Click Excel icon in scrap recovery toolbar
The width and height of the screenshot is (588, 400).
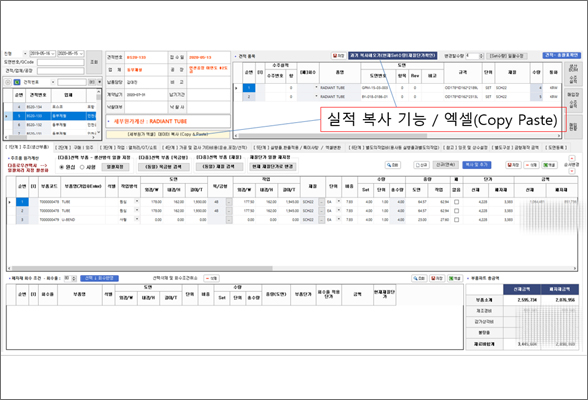coord(455,278)
